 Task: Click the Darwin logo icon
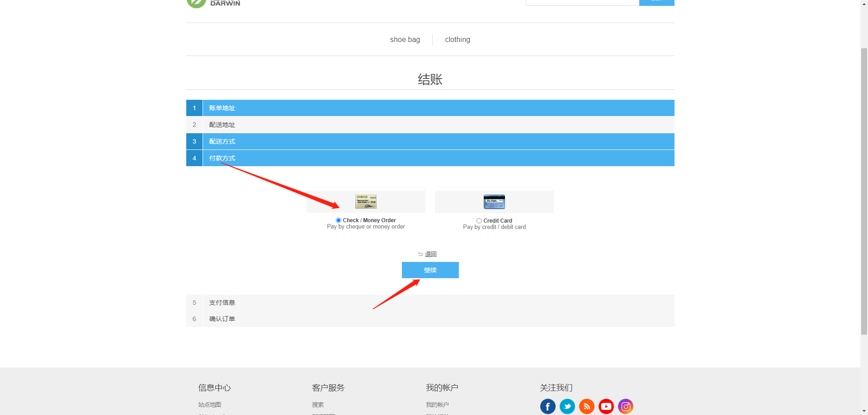coord(196,3)
